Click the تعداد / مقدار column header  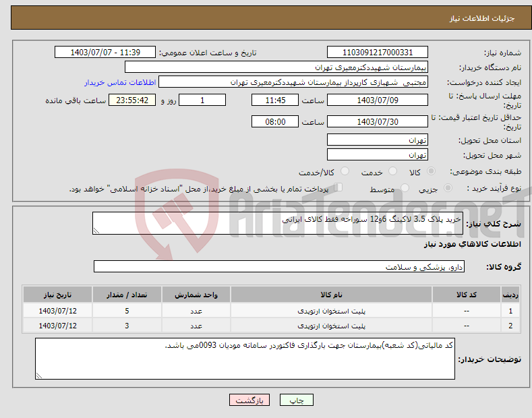click(127, 295)
